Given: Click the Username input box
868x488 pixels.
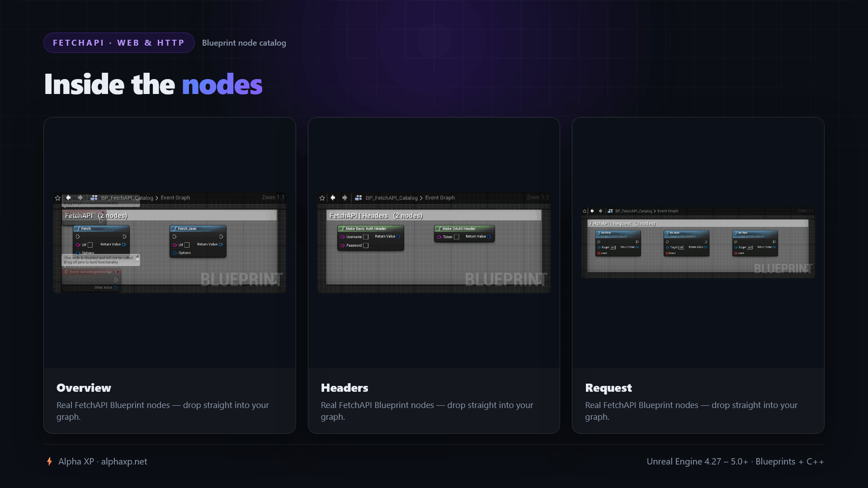Looking at the screenshot, I should (x=366, y=237).
